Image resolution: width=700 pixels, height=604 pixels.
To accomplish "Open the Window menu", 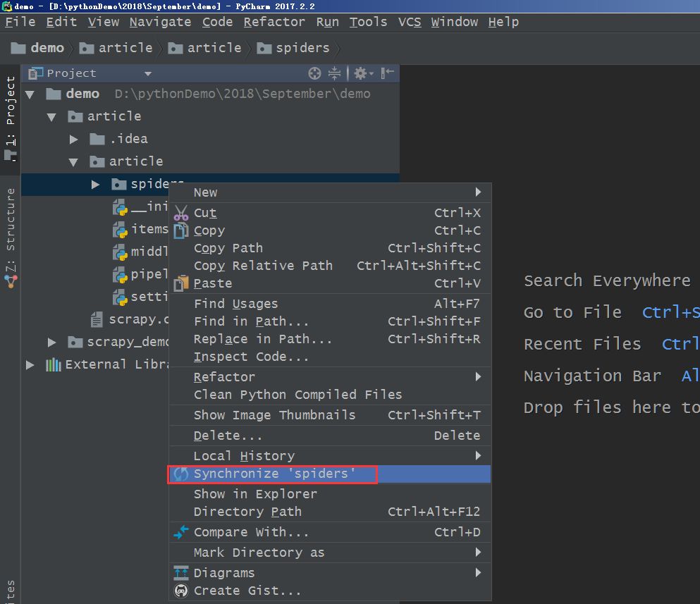I will coord(454,22).
